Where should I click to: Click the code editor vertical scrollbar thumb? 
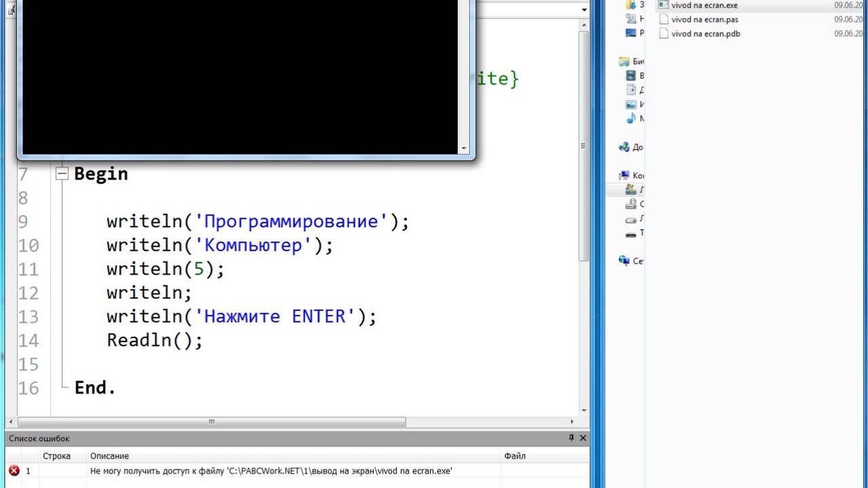coord(583,146)
